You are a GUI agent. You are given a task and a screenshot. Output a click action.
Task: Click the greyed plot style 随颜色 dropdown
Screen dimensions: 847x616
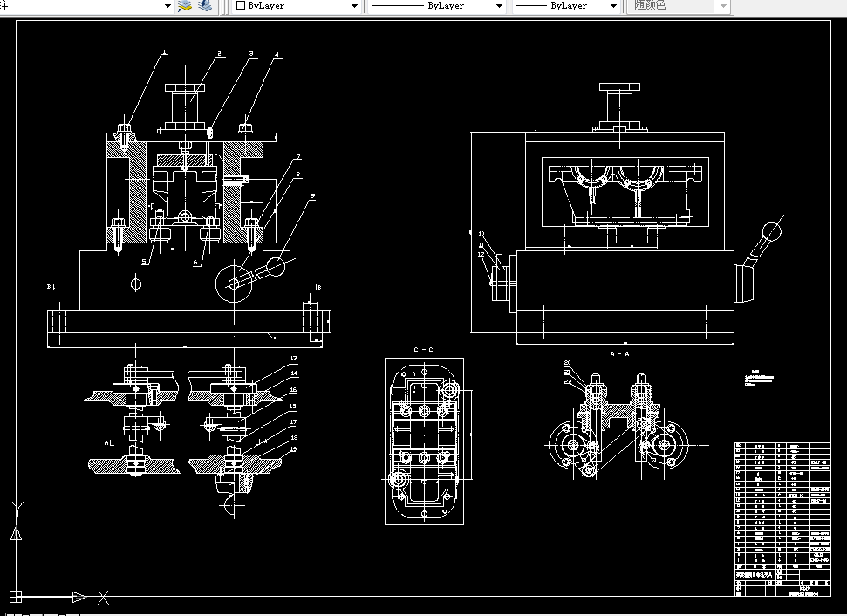coord(679,6)
